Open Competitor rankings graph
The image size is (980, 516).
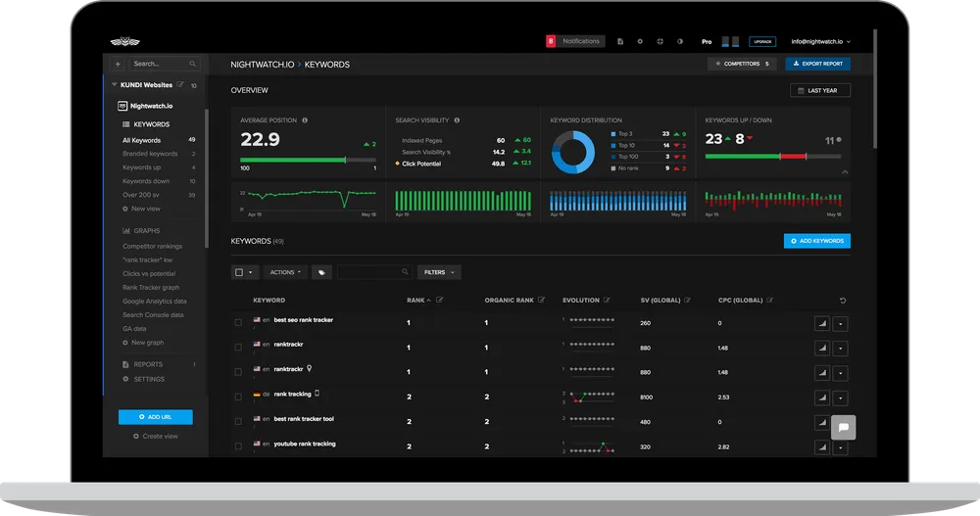(x=153, y=246)
